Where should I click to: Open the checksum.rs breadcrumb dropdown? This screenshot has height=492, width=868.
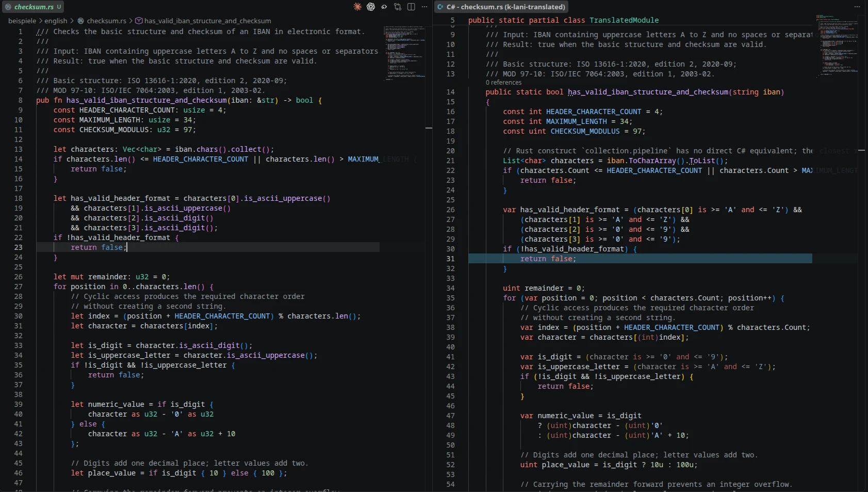pyautogui.click(x=106, y=21)
